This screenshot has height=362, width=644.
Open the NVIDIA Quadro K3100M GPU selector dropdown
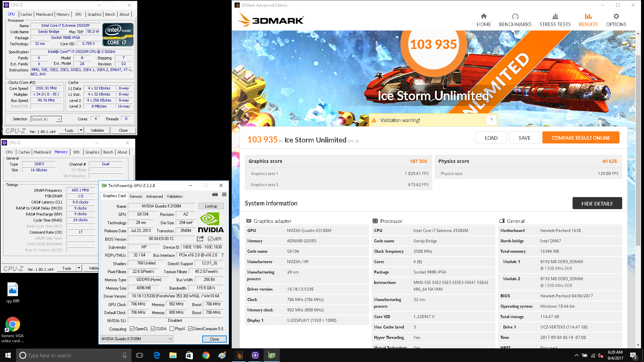tap(137, 339)
